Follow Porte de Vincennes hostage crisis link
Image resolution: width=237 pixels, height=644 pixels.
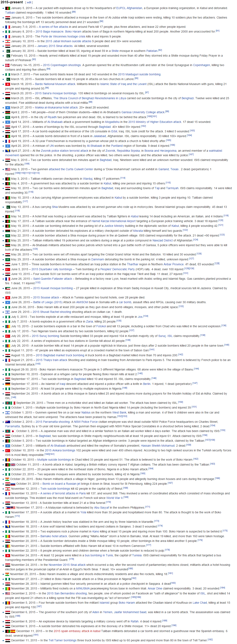point(63,36)
